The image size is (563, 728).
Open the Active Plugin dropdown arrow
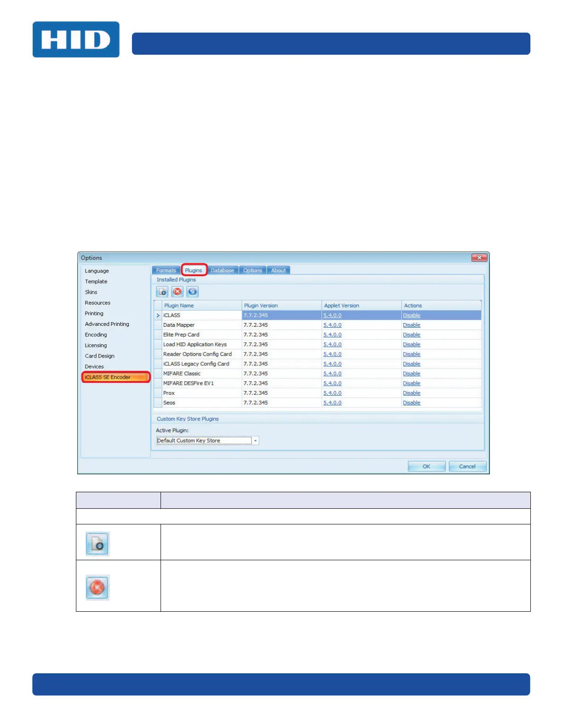point(255,441)
